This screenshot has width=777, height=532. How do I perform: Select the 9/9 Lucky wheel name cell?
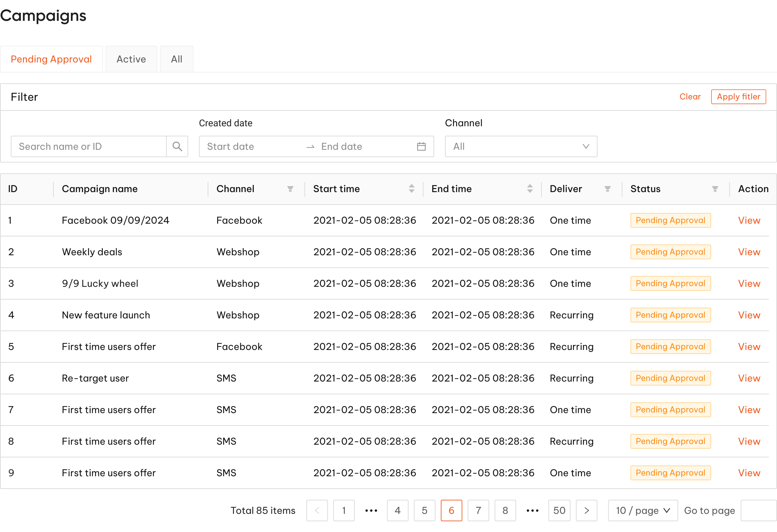(x=100, y=283)
